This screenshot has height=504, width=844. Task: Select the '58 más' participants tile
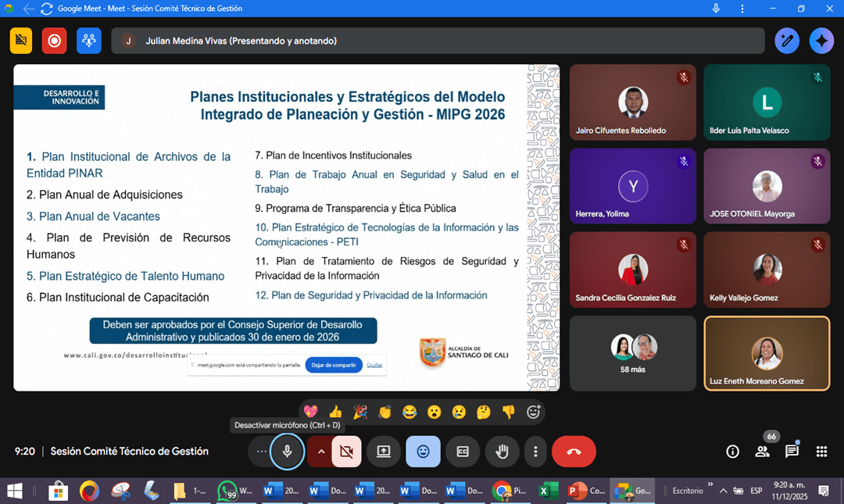[632, 353]
